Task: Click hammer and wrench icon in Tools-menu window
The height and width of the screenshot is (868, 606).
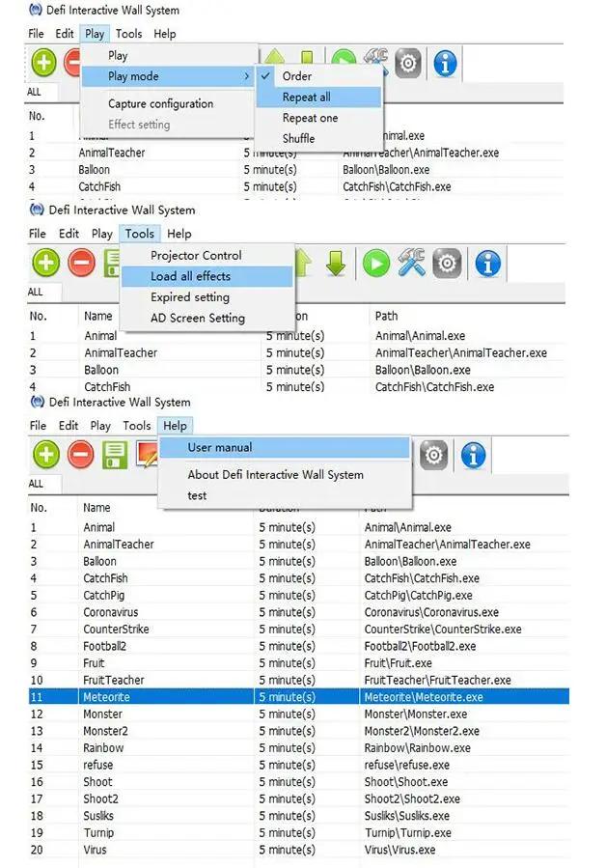Action: pyautogui.click(x=411, y=263)
